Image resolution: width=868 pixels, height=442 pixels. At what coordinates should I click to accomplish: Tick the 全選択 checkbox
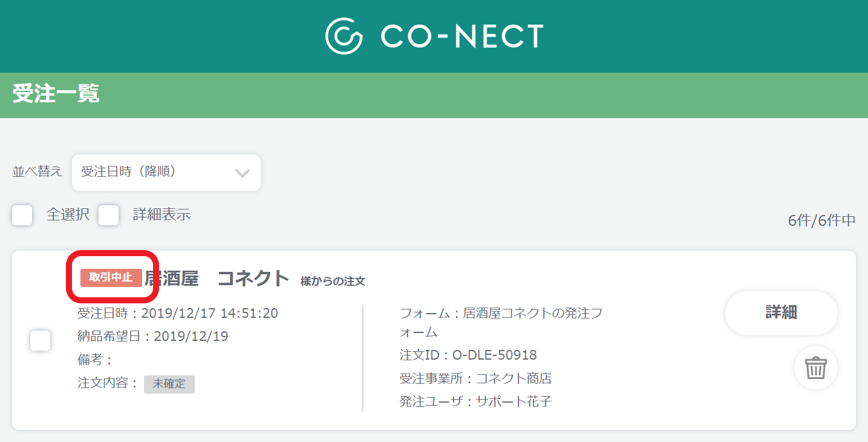(x=22, y=215)
